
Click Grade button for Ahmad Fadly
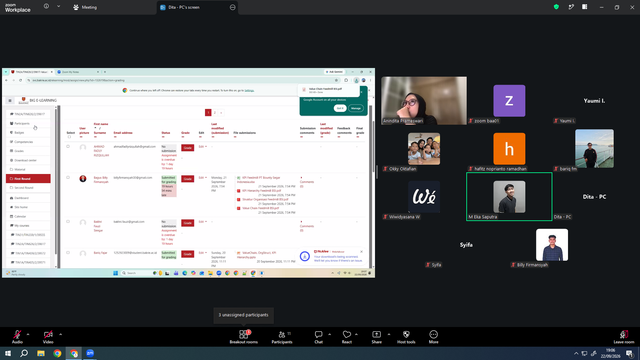[x=187, y=148]
